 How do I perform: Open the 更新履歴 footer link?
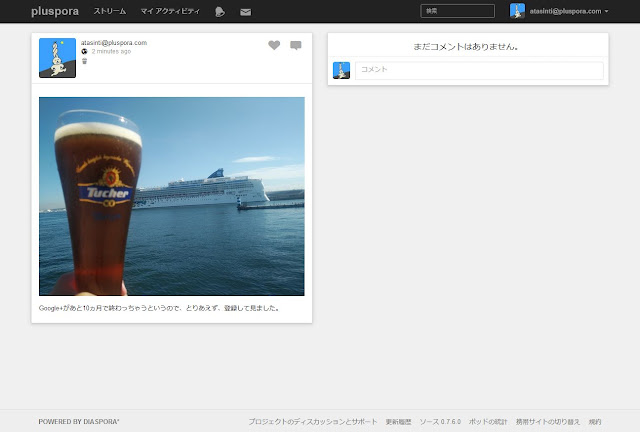tap(398, 422)
